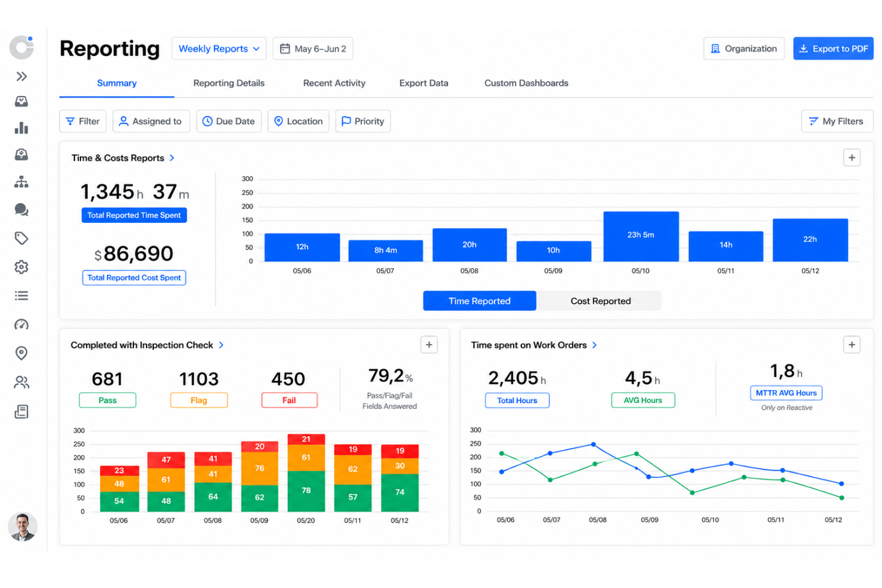Click the AVG Hours badge
This screenshot has width=882, height=588.
coord(643,400)
